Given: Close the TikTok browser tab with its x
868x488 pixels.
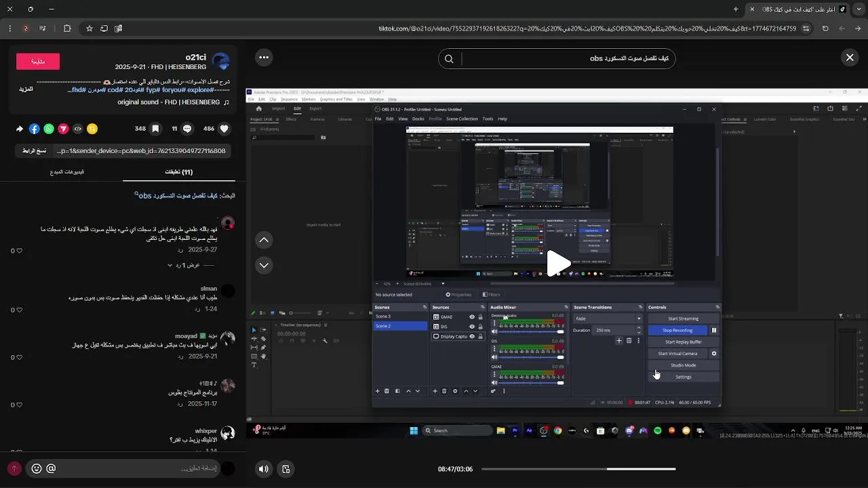Looking at the screenshot, I should [x=751, y=9].
